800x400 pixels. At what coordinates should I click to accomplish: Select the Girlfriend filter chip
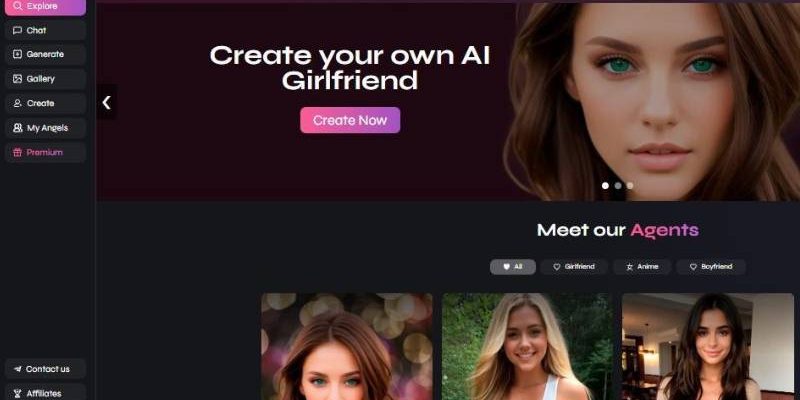[x=574, y=267]
